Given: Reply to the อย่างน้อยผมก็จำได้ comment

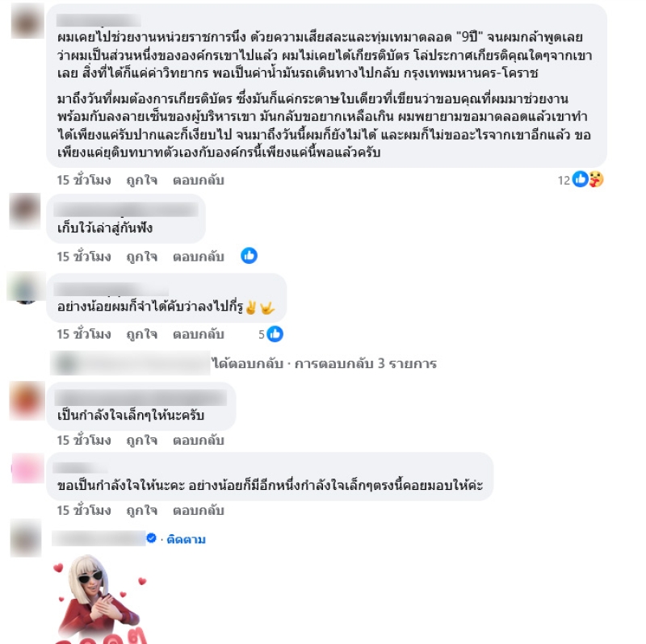Looking at the screenshot, I should [198, 334].
